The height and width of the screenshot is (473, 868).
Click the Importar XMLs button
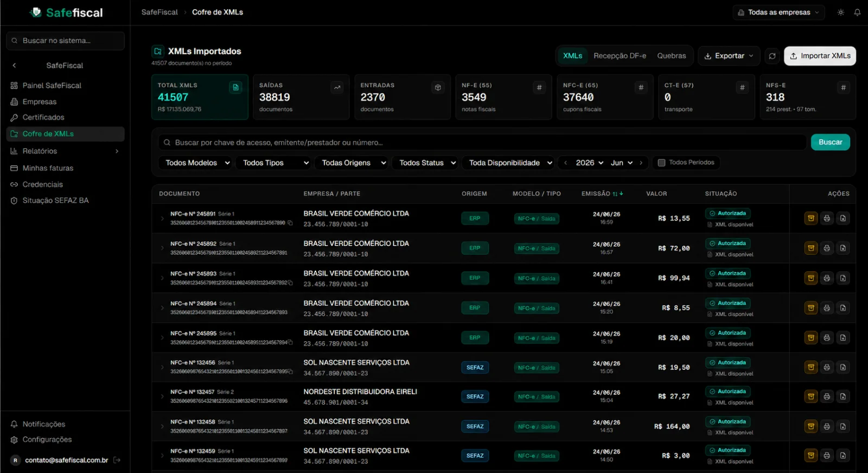(820, 56)
